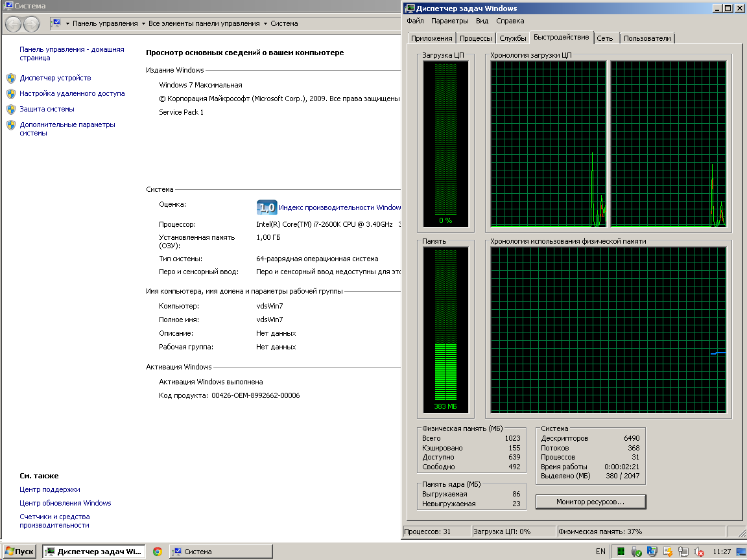Open Индекс производительности Windows link

pyautogui.click(x=340, y=207)
